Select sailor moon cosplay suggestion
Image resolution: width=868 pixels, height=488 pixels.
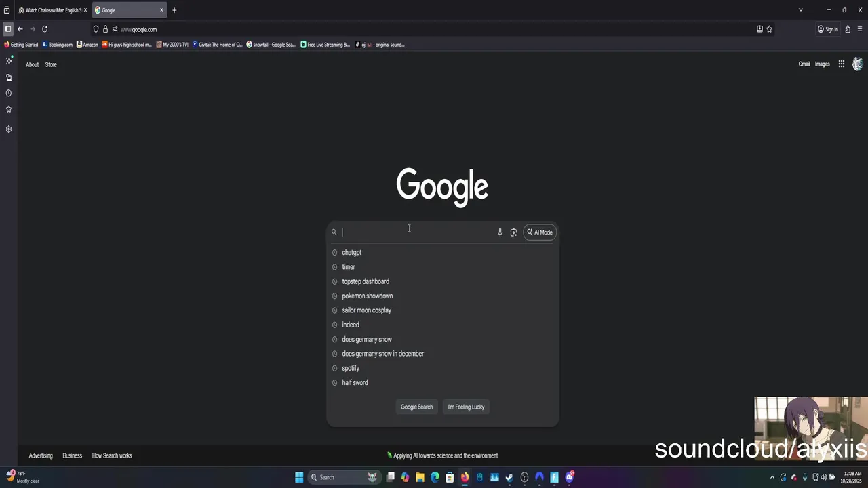(443, 310)
